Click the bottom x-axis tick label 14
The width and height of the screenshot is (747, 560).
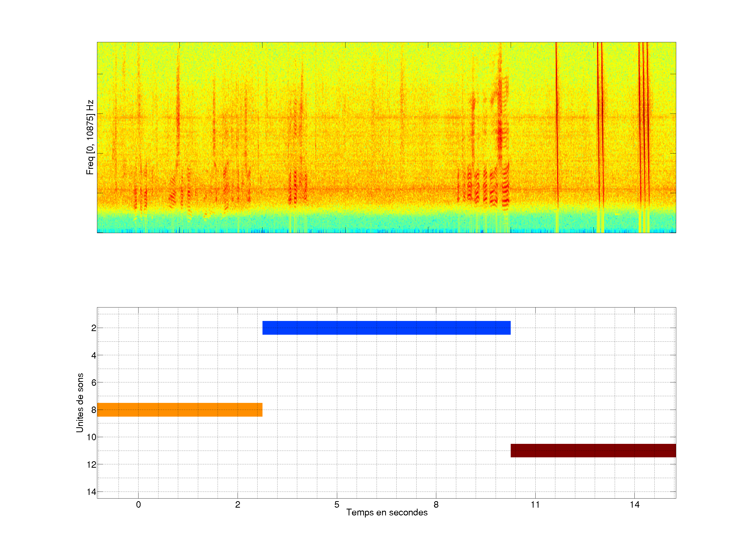(634, 505)
